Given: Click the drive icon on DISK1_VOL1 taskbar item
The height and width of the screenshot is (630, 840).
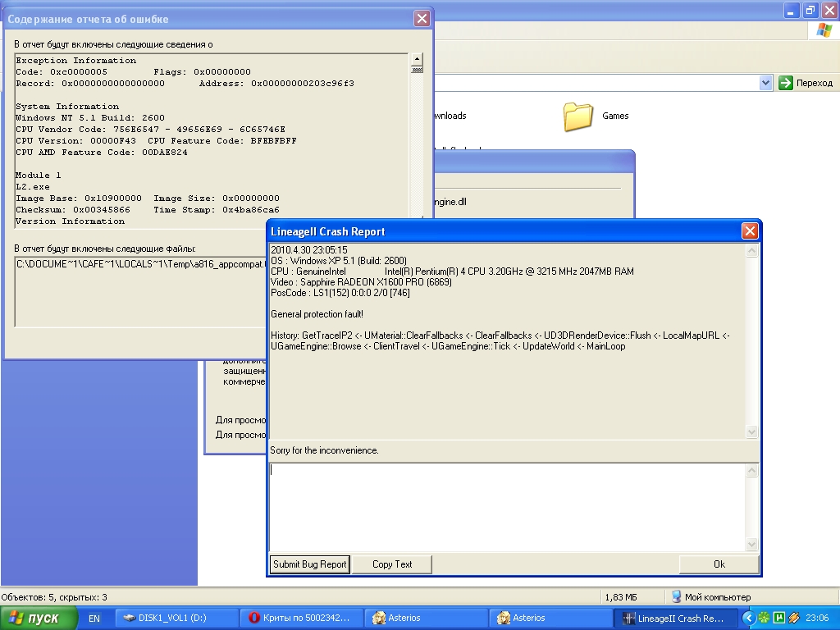Looking at the screenshot, I should (129, 618).
